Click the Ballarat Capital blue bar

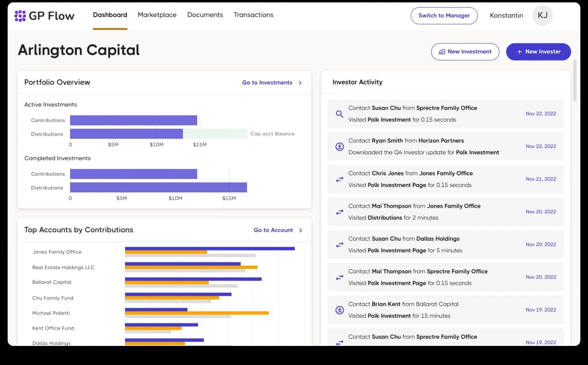click(193, 279)
